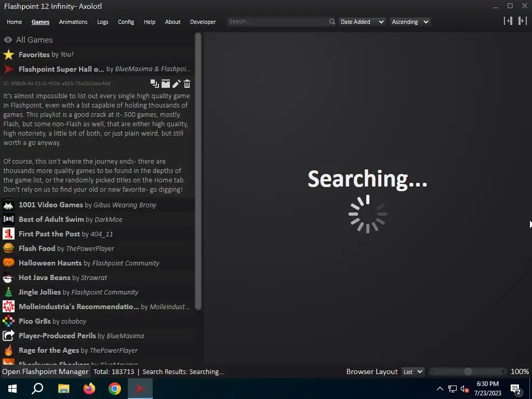Select the Games tab

coord(41,22)
